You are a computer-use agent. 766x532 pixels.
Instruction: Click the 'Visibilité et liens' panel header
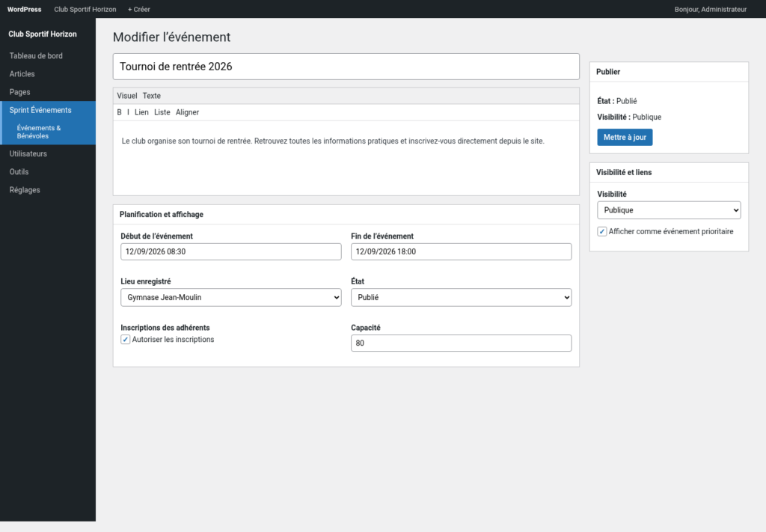pyautogui.click(x=669, y=172)
